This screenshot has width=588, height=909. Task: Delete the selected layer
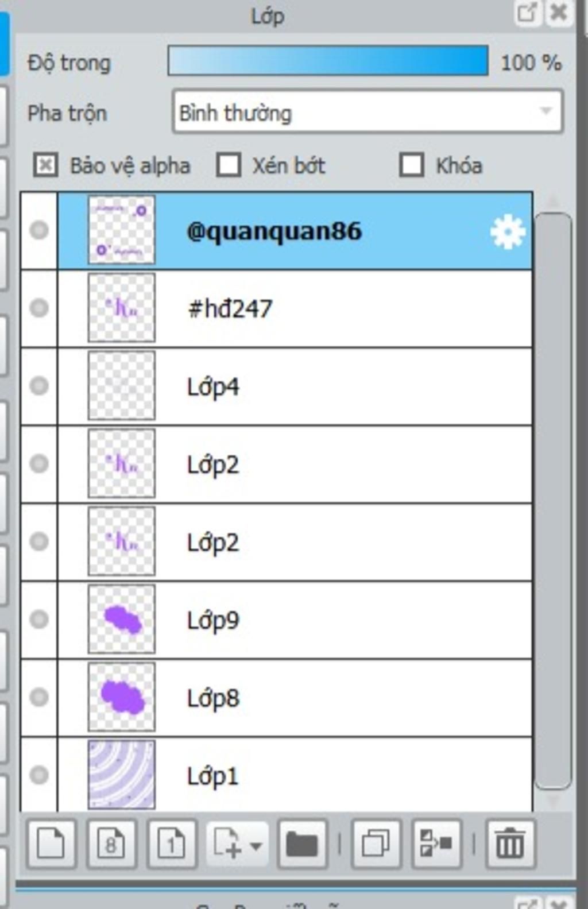coord(510,844)
